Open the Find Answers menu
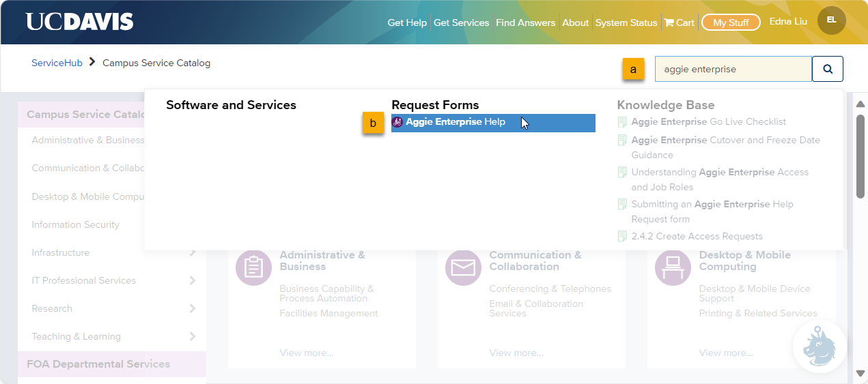This screenshot has height=384, width=868. 525,23
